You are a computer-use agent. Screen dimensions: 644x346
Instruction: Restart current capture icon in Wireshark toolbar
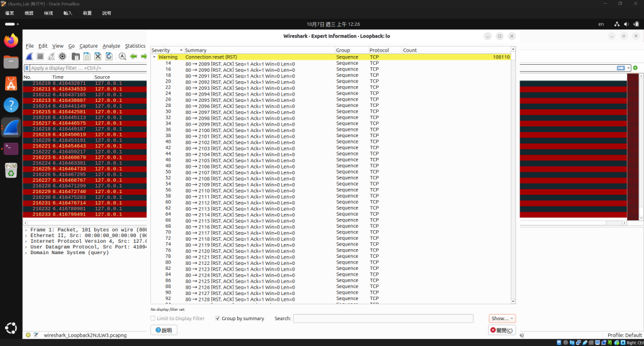click(52, 56)
